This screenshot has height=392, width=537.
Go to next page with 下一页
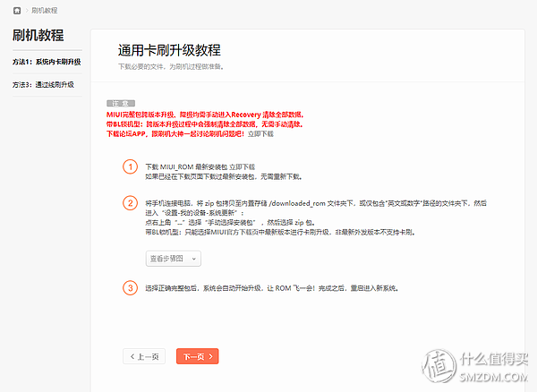coord(198,356)
